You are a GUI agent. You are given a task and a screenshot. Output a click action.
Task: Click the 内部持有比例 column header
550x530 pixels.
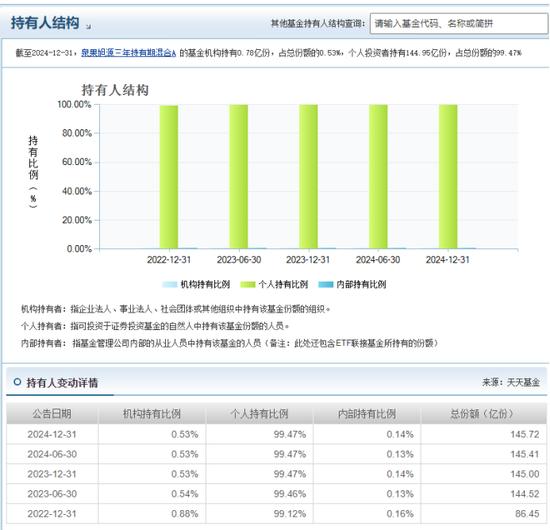[x=367, y=414]
